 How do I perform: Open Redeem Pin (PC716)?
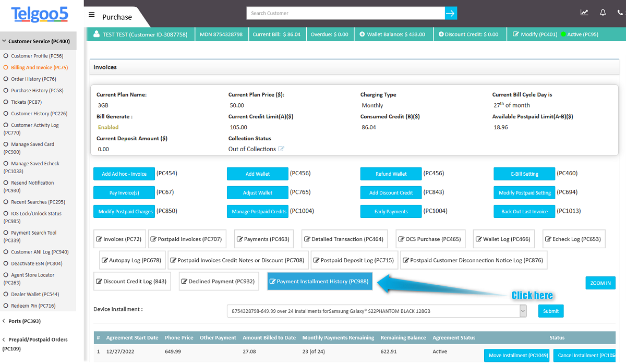33,306
